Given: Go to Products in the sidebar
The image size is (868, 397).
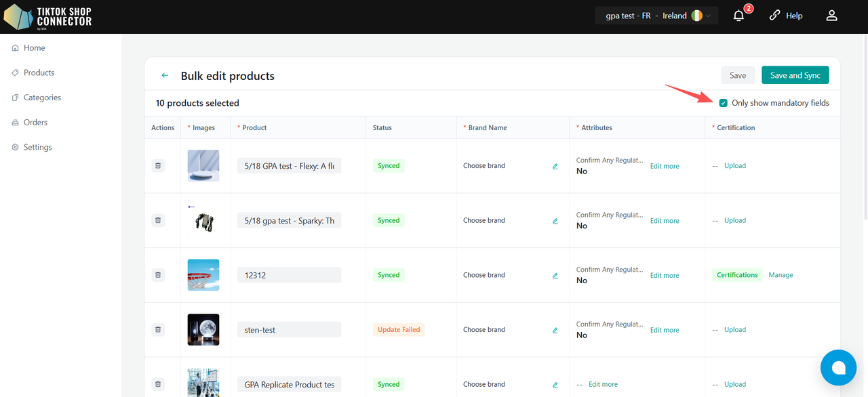Looking at the screenshot, I should pos(39,72).
